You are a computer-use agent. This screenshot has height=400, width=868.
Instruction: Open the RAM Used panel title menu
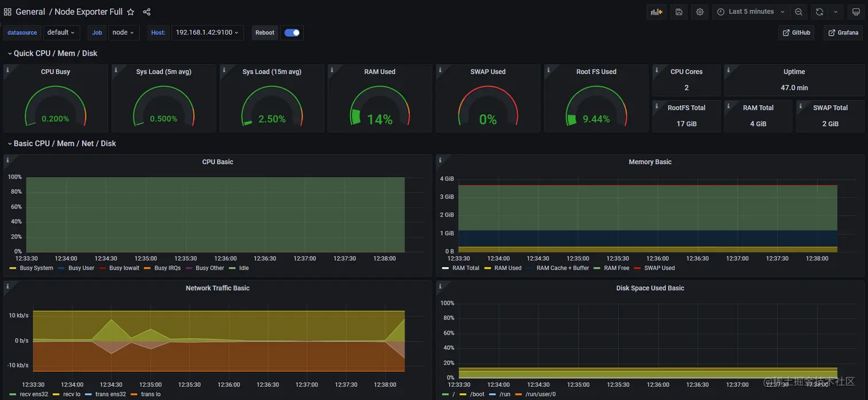[x=379, y=72]
